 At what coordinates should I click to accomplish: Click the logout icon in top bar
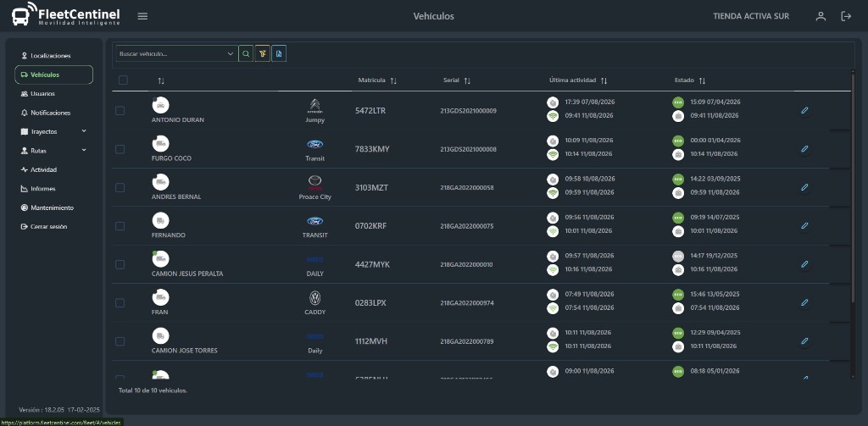pyautogui.click(x=846, y=16)
